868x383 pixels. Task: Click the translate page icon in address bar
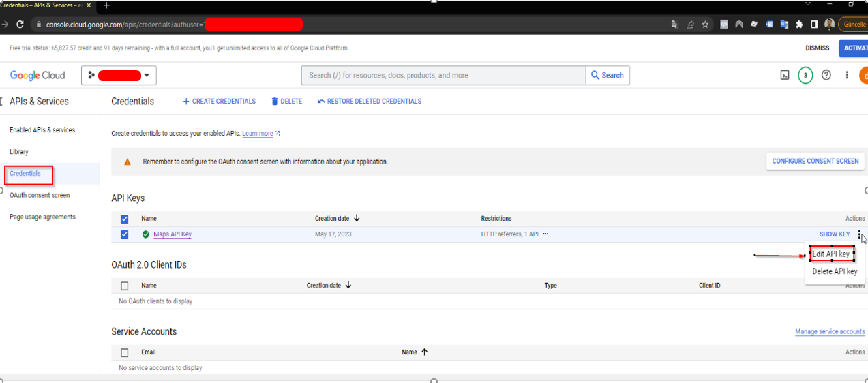pos(675,24)
